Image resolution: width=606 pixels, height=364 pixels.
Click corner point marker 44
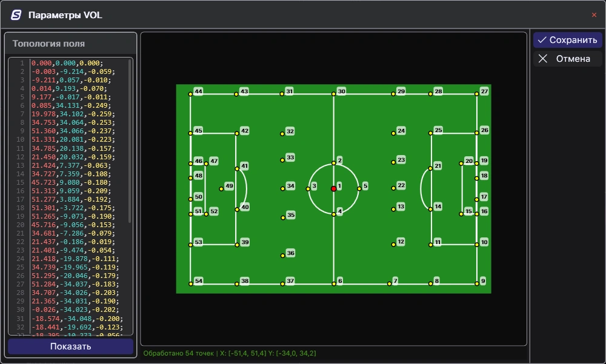coord(190,94)
